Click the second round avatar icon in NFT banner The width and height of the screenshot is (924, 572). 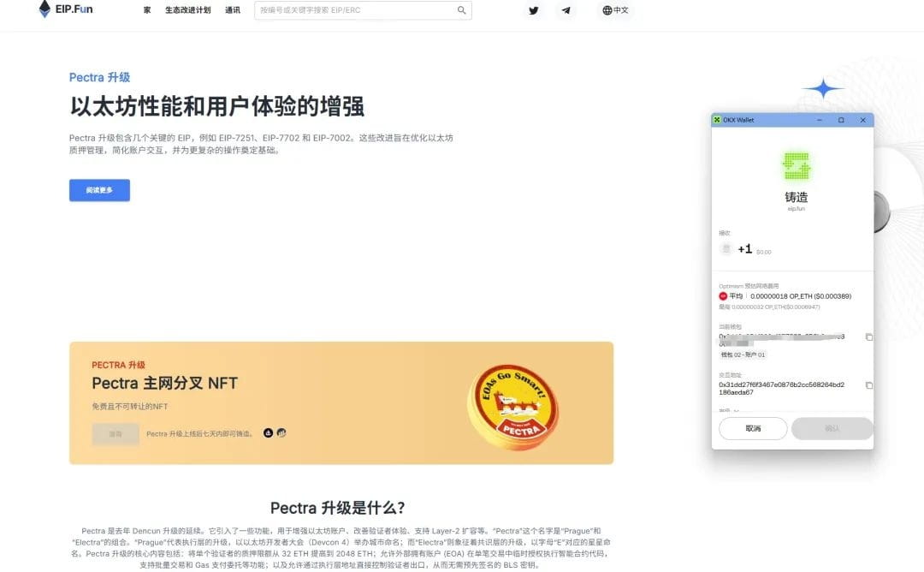(x=281, y=432)
